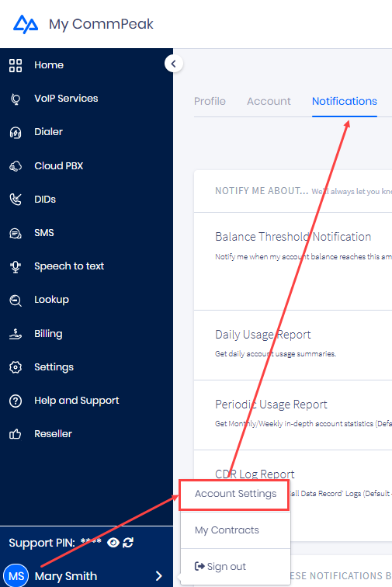Viewport: 392px width, 587px height.
Task: Click the Lookup magnifier icon
Action: pyautogui.click(x=16, y=300)
